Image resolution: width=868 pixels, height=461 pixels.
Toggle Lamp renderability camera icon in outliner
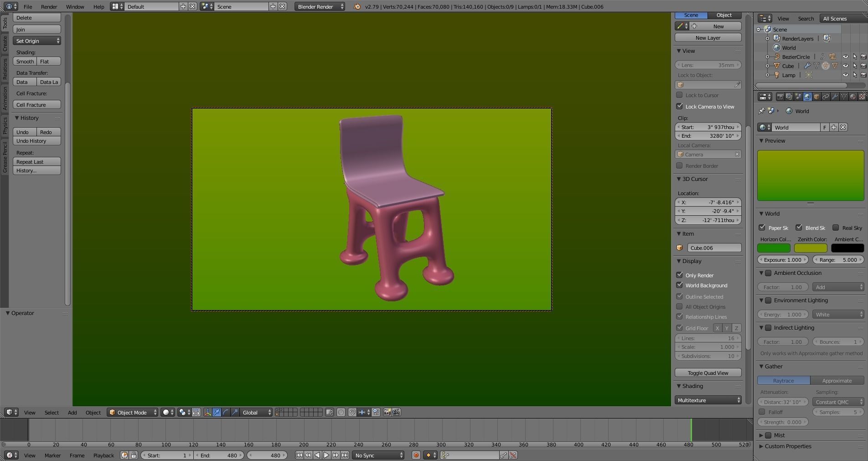[863, 75]
